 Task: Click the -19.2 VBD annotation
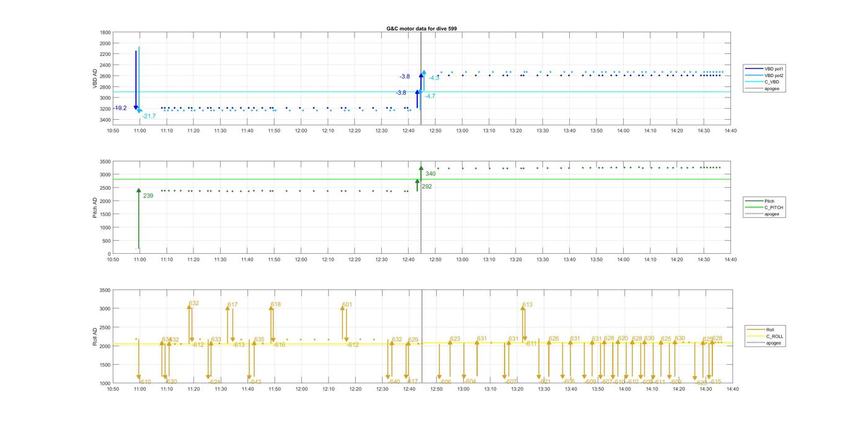[120, 108]
